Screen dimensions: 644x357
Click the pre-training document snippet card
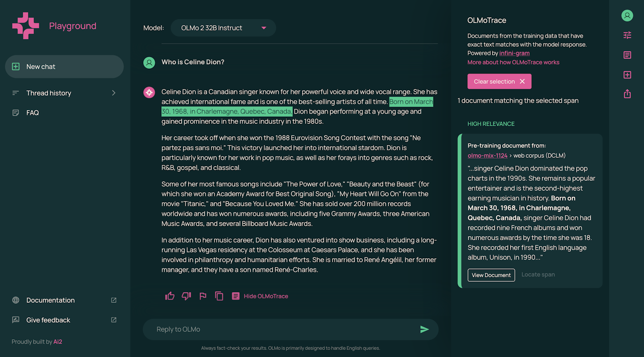530,211
